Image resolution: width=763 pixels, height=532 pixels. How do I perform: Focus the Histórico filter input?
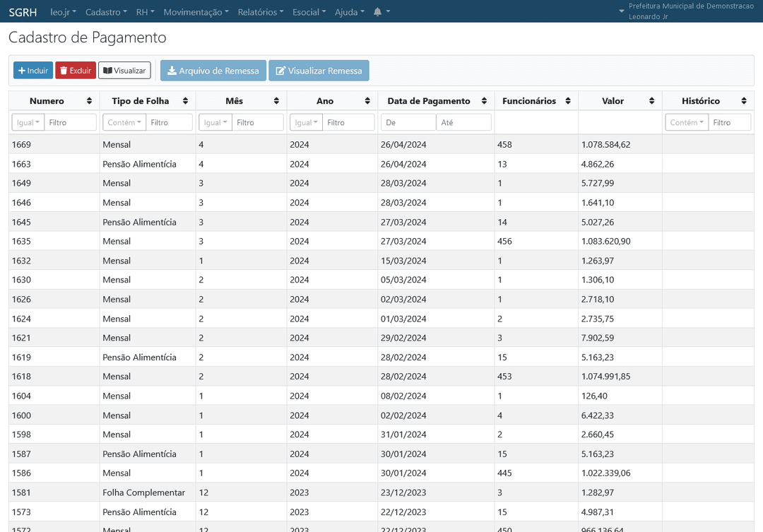click(729, 122)
